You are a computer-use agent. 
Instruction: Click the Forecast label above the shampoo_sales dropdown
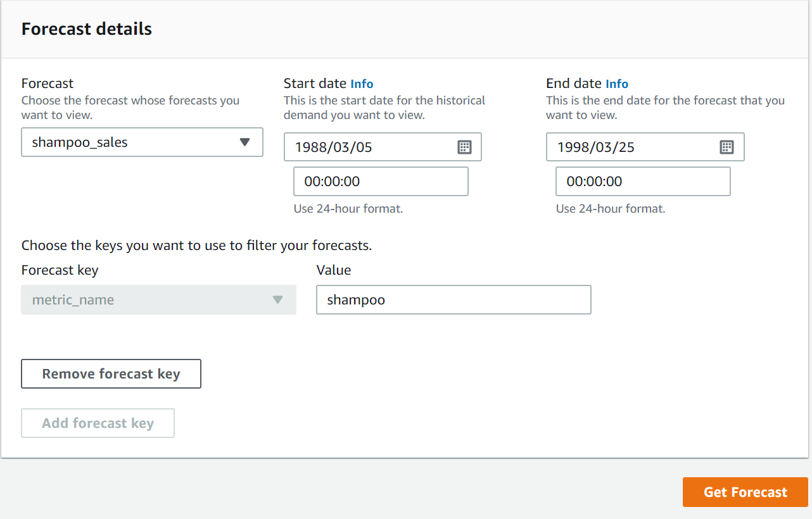48,84
